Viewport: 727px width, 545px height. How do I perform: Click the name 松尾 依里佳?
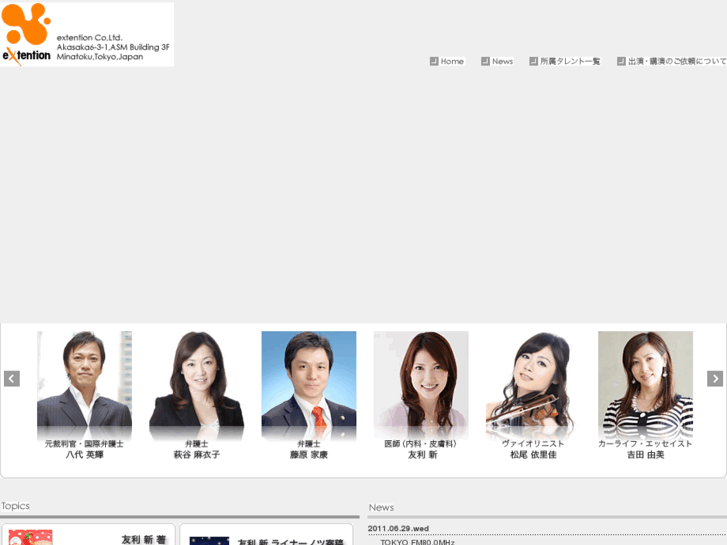(533, 455)
